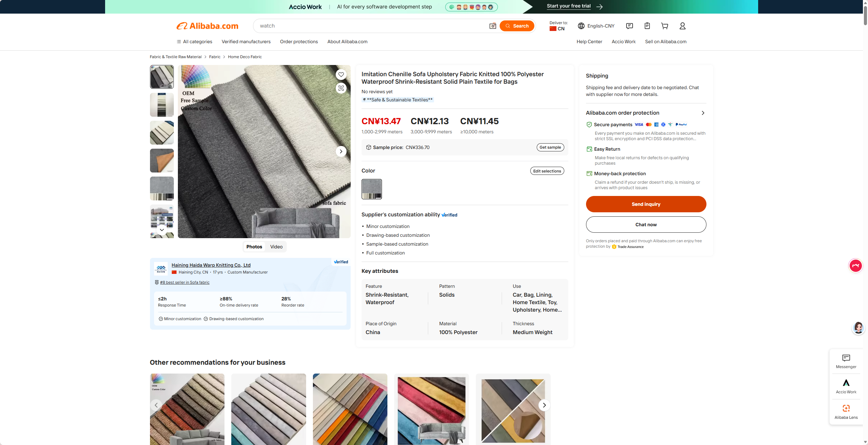The width and height of the screenshot is (868, 445).
Task: Select the first grey fabric thumbnail
Action: [162, 77]
